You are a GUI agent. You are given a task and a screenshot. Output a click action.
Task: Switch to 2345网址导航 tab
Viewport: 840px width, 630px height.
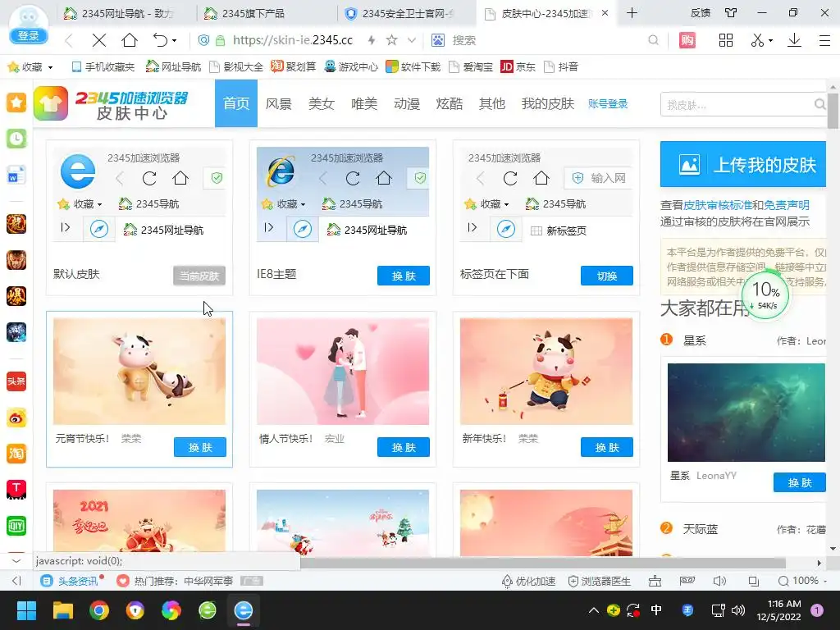tap(126, 13)
